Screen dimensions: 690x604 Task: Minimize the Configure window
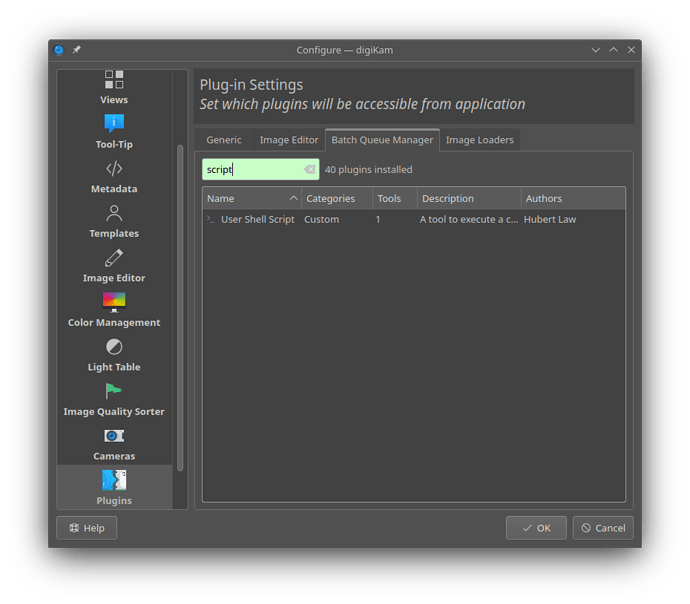(x=595, y=50)
